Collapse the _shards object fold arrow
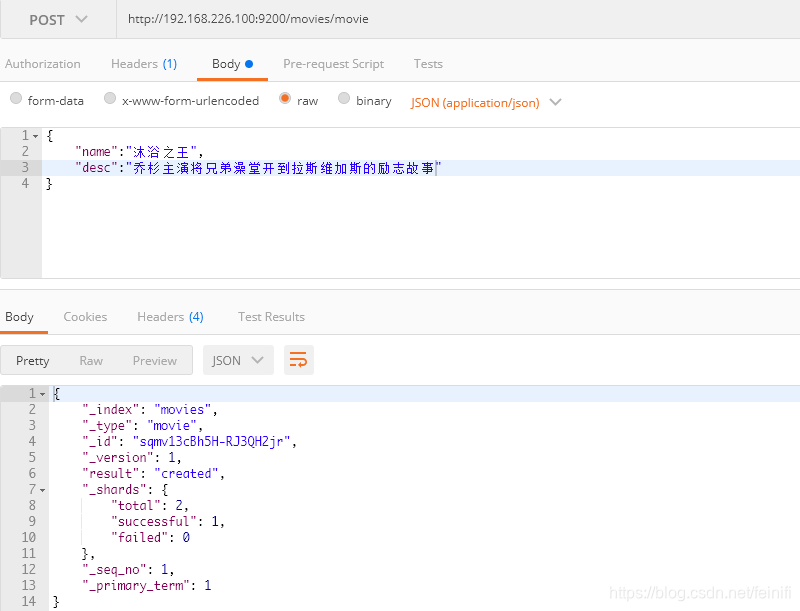The height and width of the screenshot is (611, 800). [43, 490]
